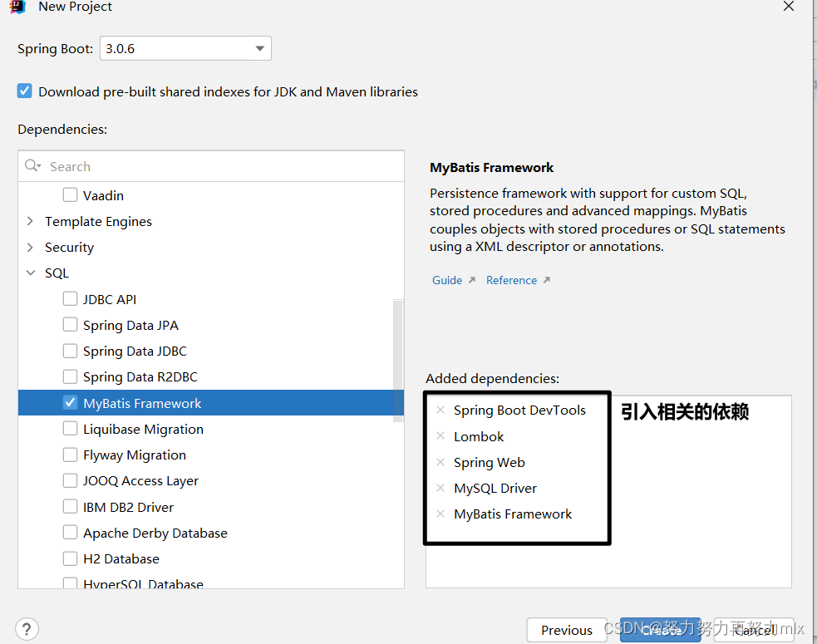Screen dimensions: 817x644
Task: Expand the Security category
Action: coord(30,247)
